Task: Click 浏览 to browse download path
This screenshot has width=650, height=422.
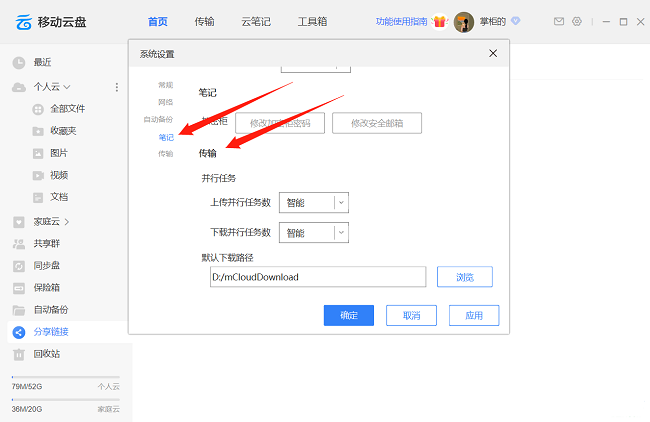Action: pyautogui.click(x=465, y=277)
